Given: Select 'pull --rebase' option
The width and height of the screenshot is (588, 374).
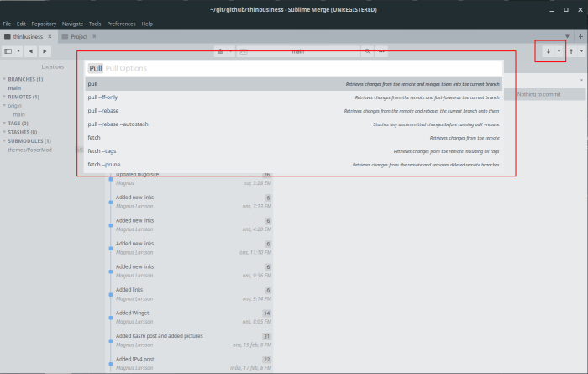Looking at the screenshot, I should (x=294, y=111).
